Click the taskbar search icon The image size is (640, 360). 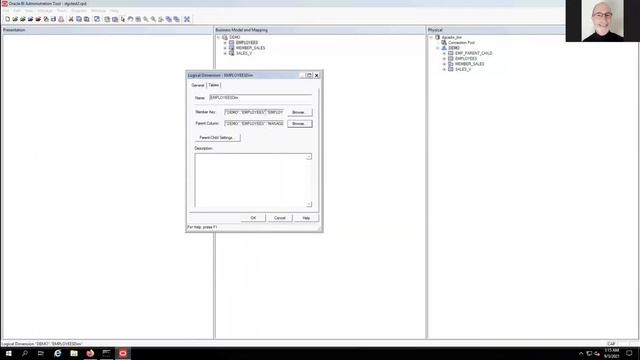(25, 353)
